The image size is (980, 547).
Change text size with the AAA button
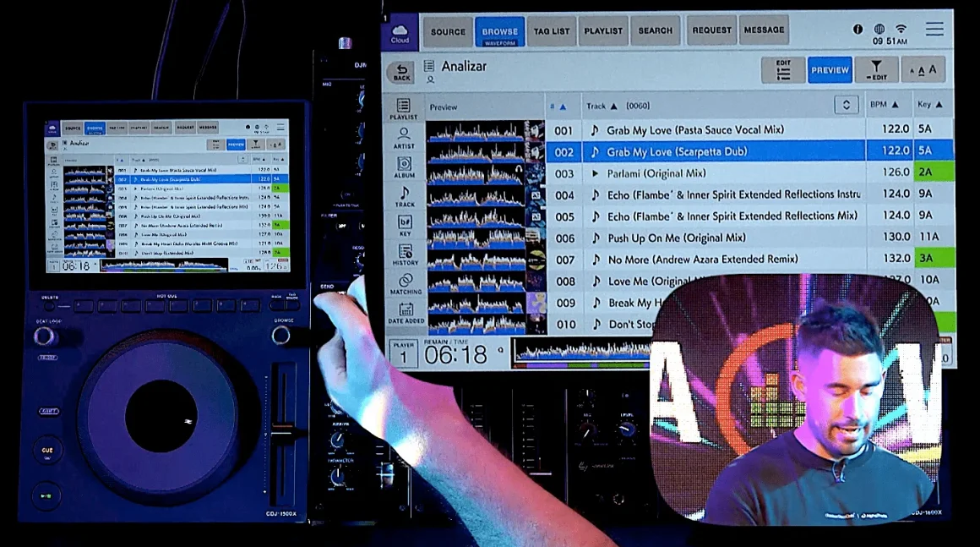[x=923, y=70]
